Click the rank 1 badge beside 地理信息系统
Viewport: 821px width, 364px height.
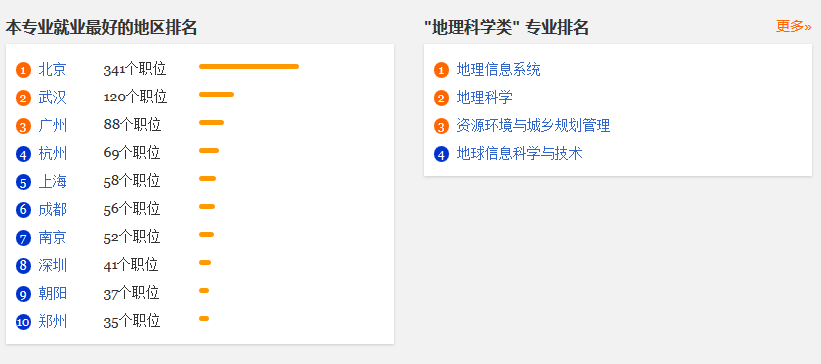click(x=441, y=70)
